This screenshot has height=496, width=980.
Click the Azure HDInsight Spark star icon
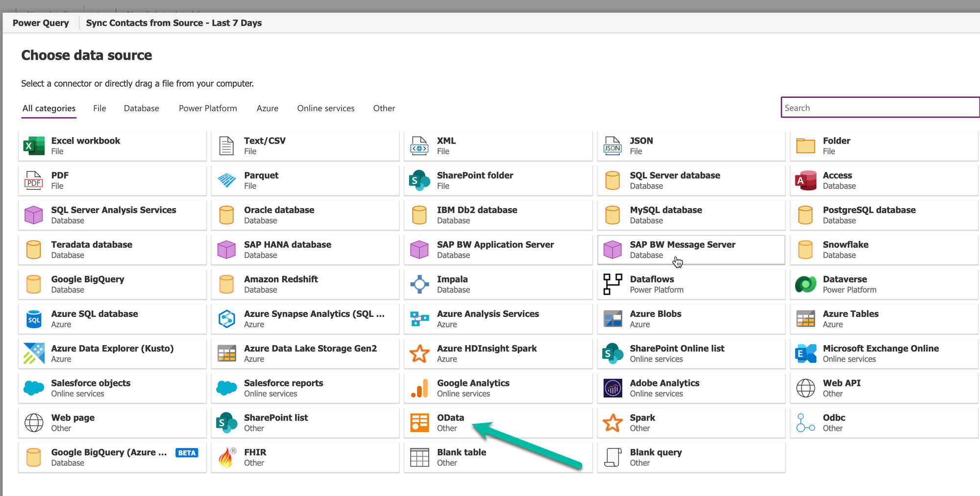419,354
